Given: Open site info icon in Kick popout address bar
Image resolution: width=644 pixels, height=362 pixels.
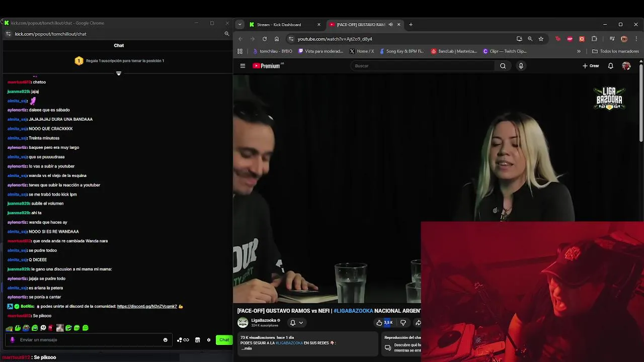Looking at the screenshot, I should click(8, 34).
